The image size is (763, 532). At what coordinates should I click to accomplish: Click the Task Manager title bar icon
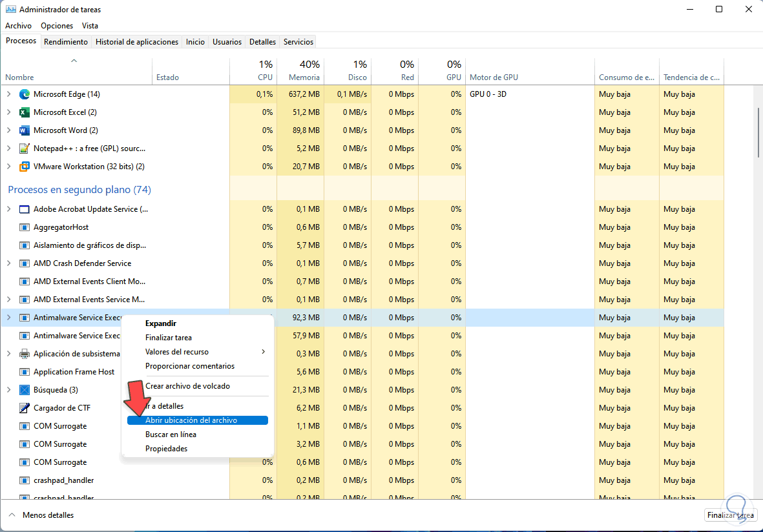coord(11,9)
